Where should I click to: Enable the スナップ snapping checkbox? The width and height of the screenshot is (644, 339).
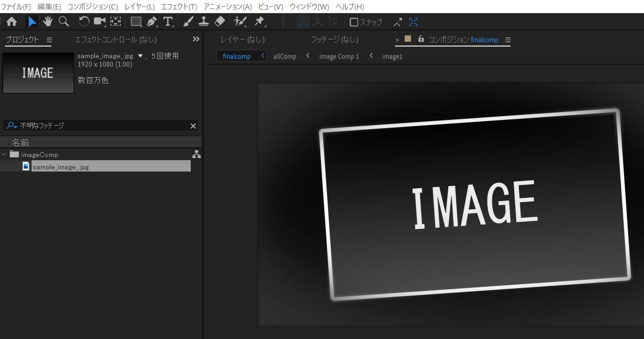[x=354, y=22]
